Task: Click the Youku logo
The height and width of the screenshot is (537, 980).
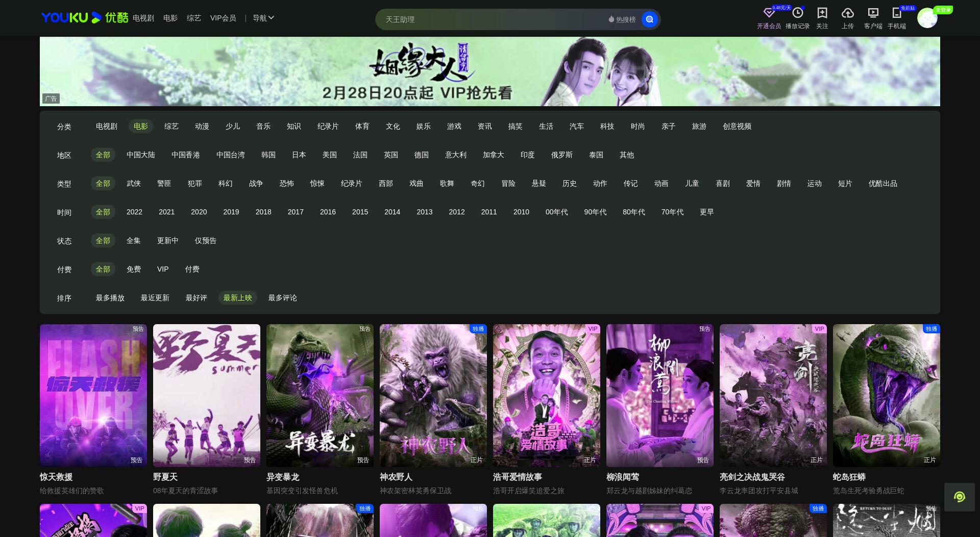Action: coord(85,18)
